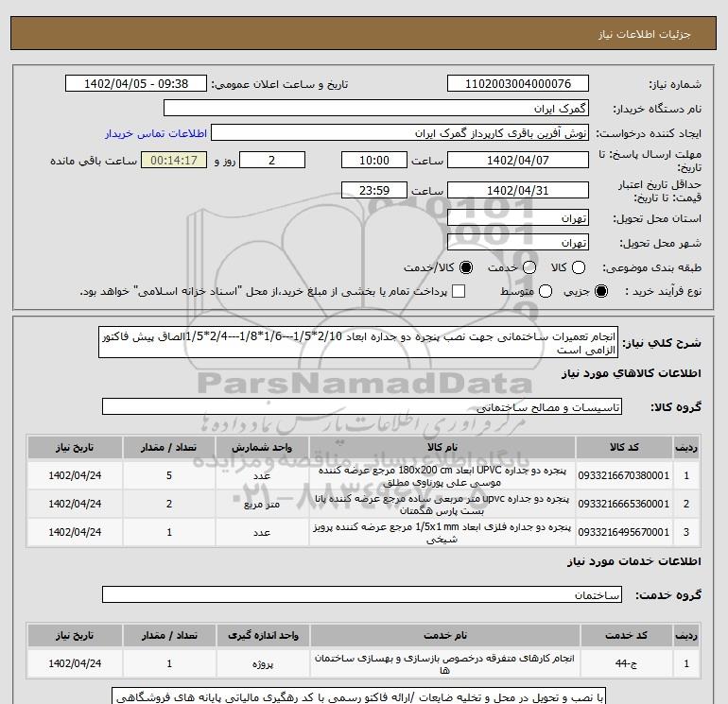Image resolution: width=728 pixels, height=704 pixels.
Task: Click the کد خدمت column header
Action: (626, 635)
